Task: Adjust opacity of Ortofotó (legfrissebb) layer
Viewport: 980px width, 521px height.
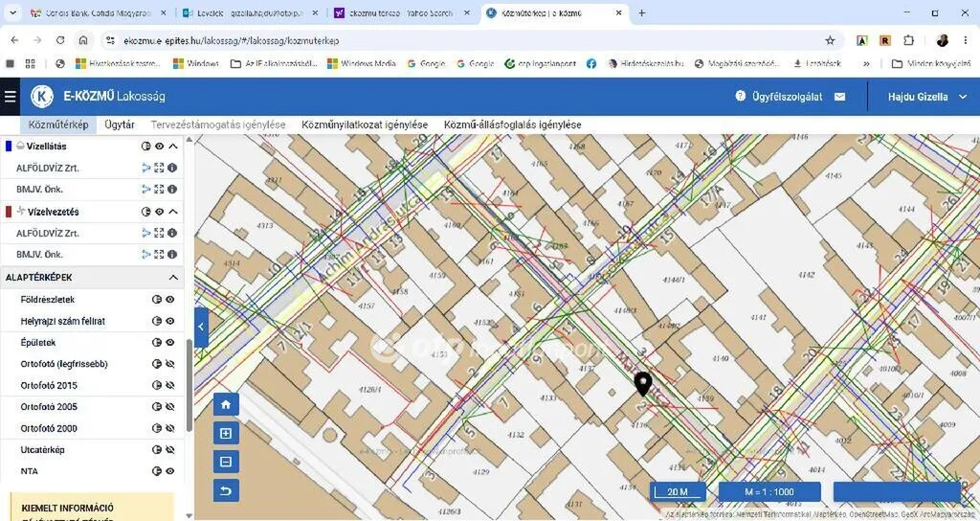Action: click(x=157, y=364)
